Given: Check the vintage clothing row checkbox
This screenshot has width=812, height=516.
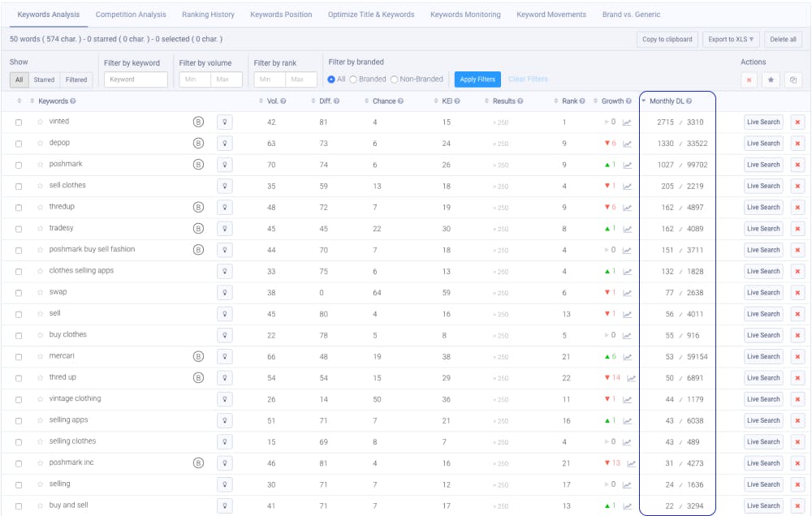Looking at the screenshot, I should click(x=19, y=399).
